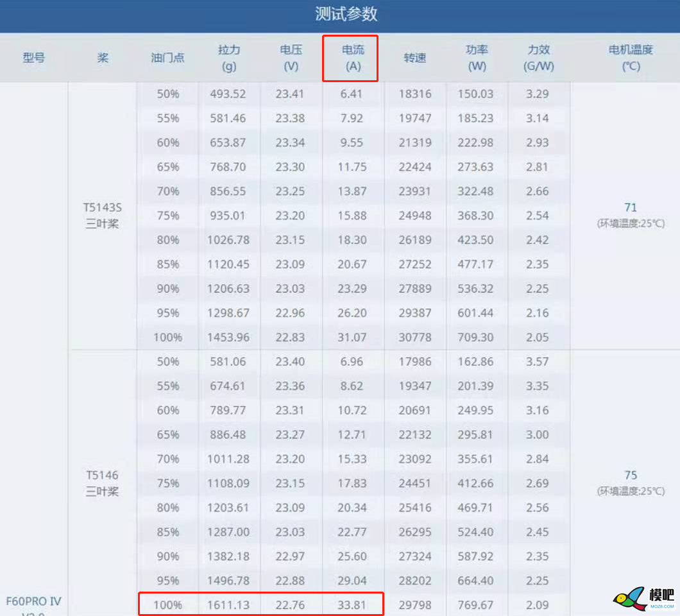Click thrust value 1026.78

(x=228, y=240)
